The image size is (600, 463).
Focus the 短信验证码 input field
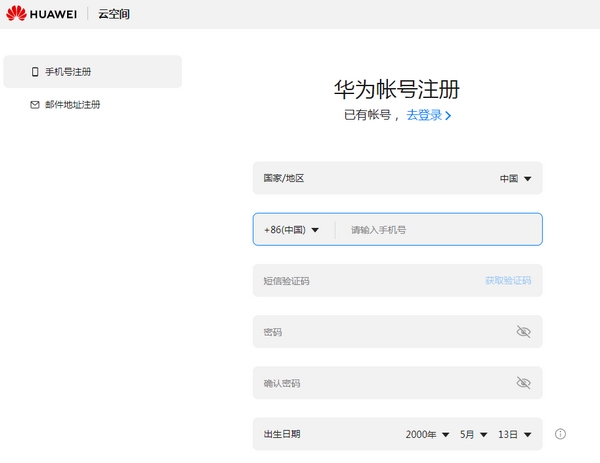click(360, 281)
